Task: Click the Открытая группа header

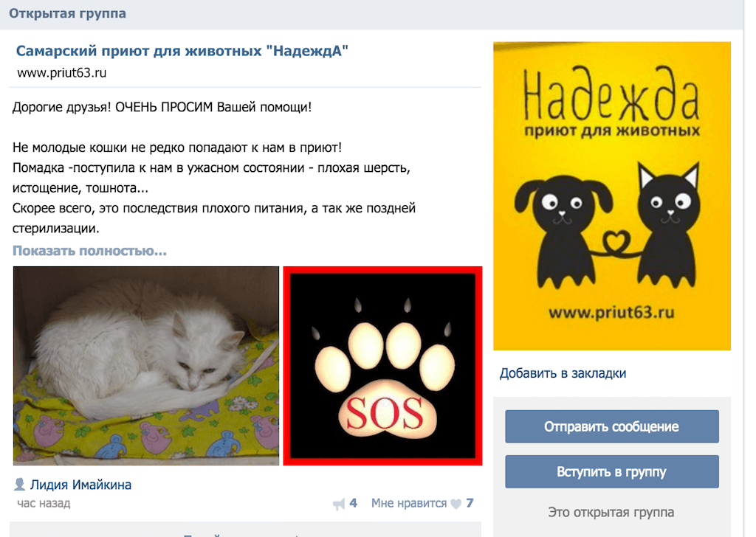Action: (x=67, y=13)
